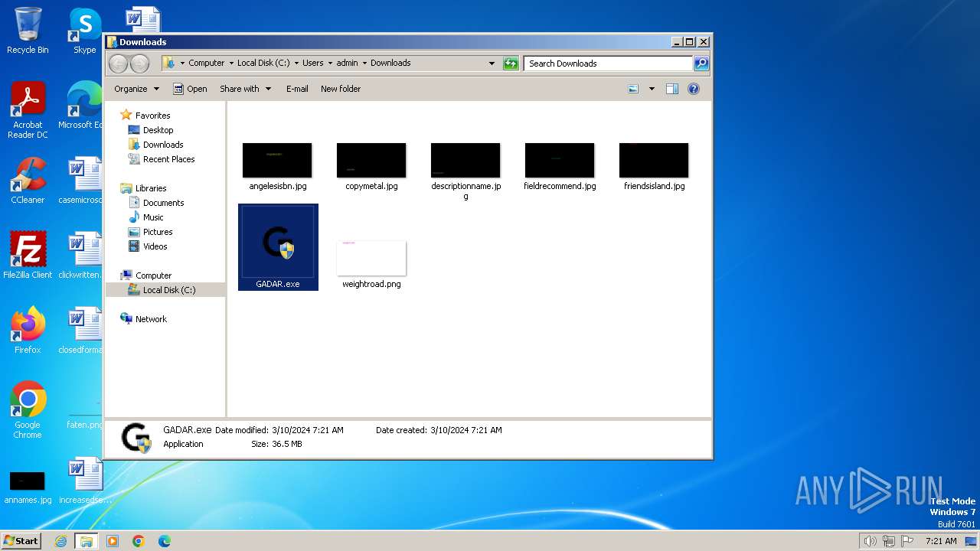Viewport: 980px width, 551px height.
Task: Open Windows Media Player from taskbar
Action: tap(113, 541)
